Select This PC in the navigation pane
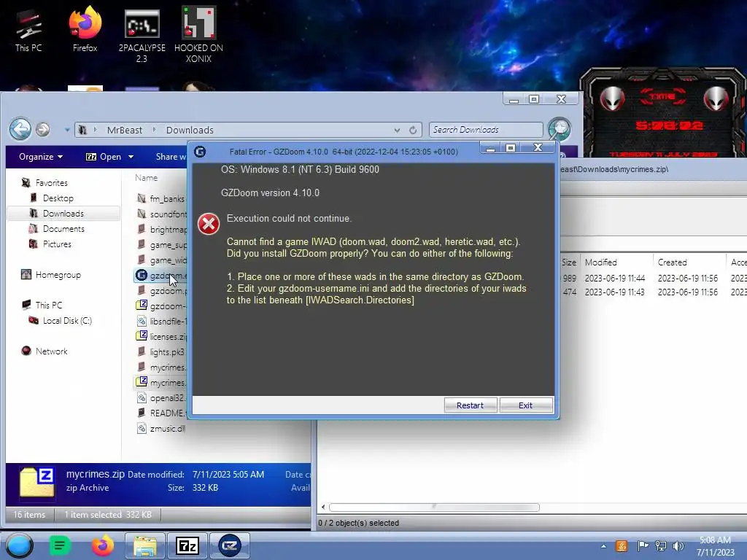The width and height of the screenshot is (747, 560). [x=48, y=305]
